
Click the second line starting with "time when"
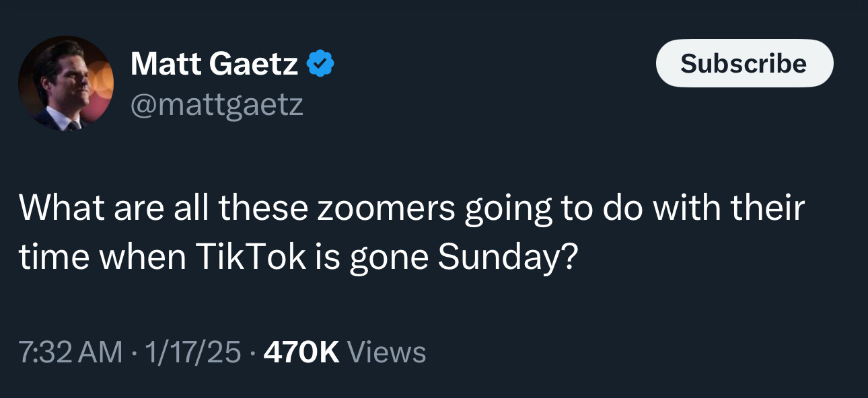[x=298, y=259]
